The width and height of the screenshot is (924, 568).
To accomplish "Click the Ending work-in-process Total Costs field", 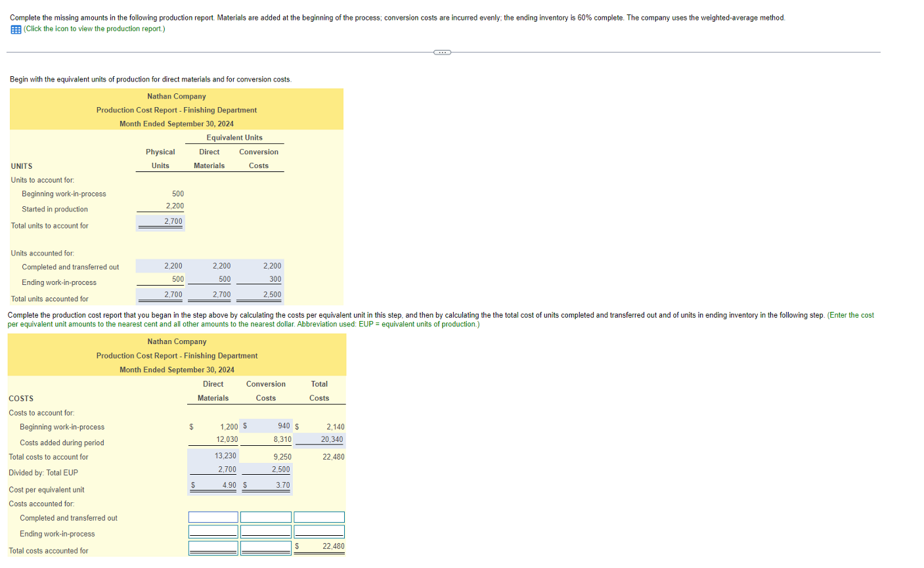I will (319, 531).
